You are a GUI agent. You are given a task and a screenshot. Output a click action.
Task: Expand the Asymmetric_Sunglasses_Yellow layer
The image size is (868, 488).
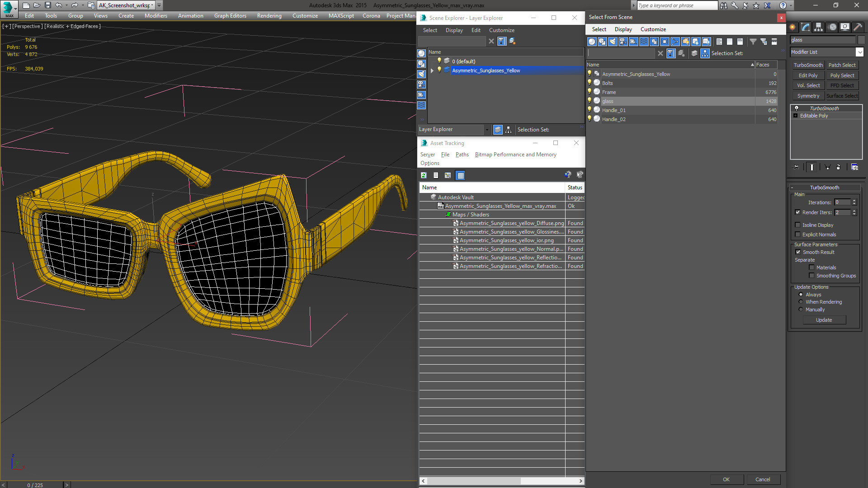(x=432, y=70)
